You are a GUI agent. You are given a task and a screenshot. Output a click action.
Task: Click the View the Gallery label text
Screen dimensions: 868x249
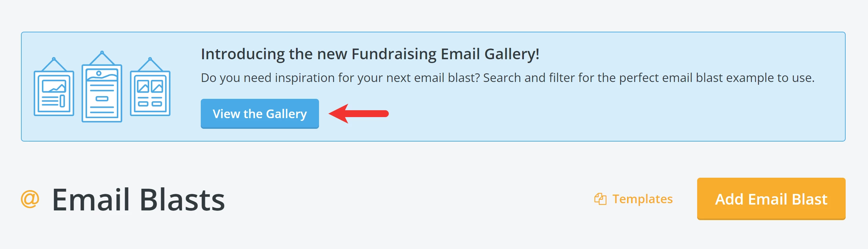coord(260,114)
